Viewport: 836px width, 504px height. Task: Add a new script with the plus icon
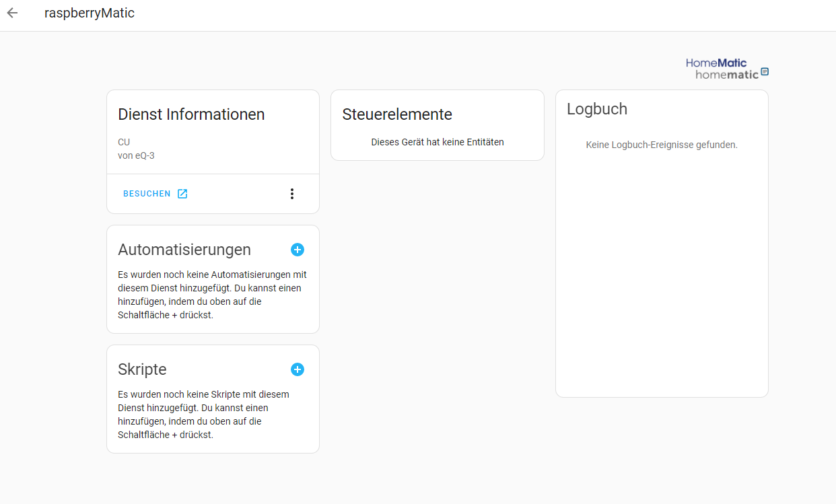click(298, 369)
